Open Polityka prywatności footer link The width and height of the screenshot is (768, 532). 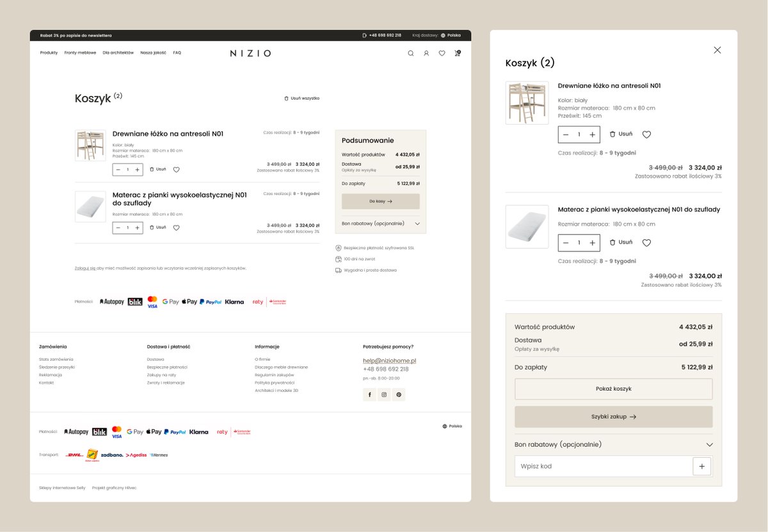click(x=275, y=382)
